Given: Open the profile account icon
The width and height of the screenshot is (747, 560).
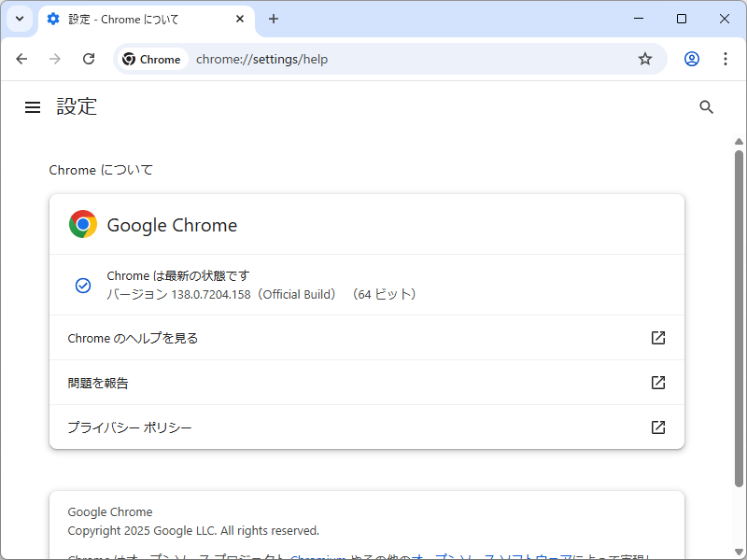Looking at the screenshot, I should [x=691, y=59].
